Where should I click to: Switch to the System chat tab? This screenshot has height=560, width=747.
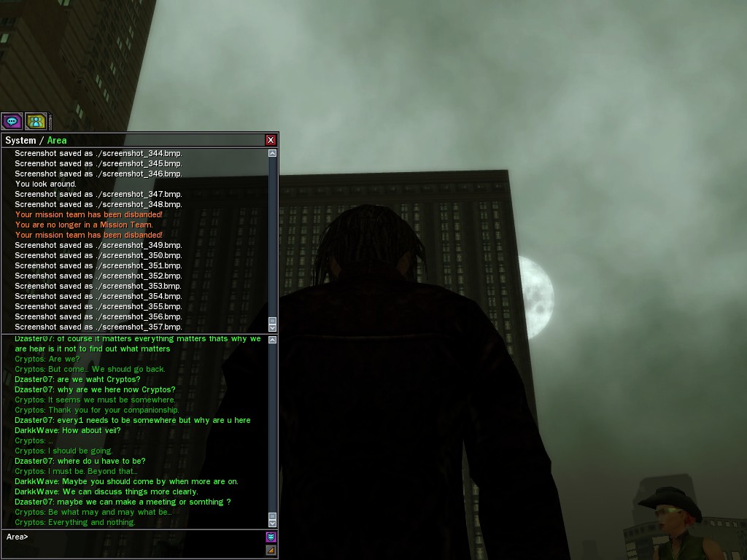point(20,140)
